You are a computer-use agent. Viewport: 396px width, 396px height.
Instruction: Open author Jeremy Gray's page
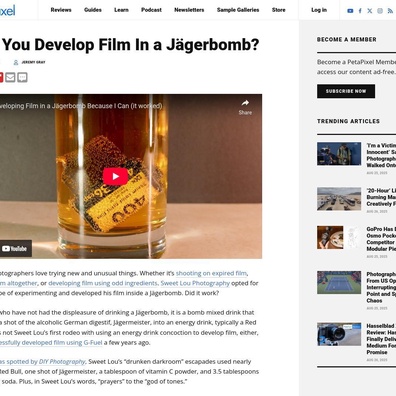pos(33,62)
